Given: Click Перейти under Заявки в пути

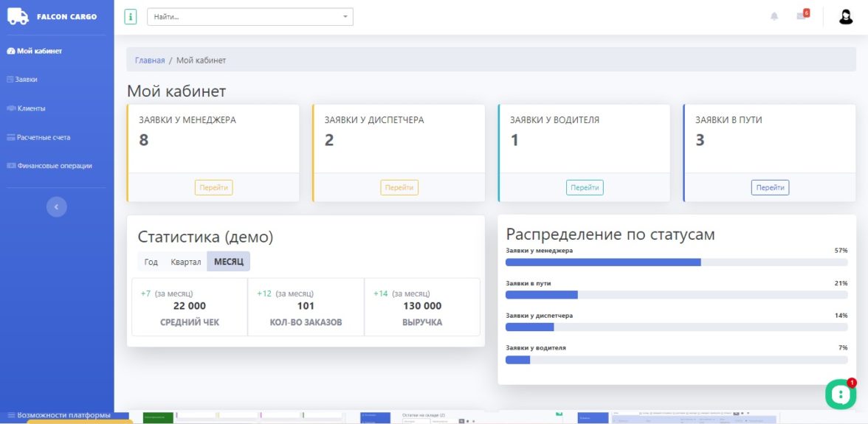Looking at the screenshot, I should 770,187.
